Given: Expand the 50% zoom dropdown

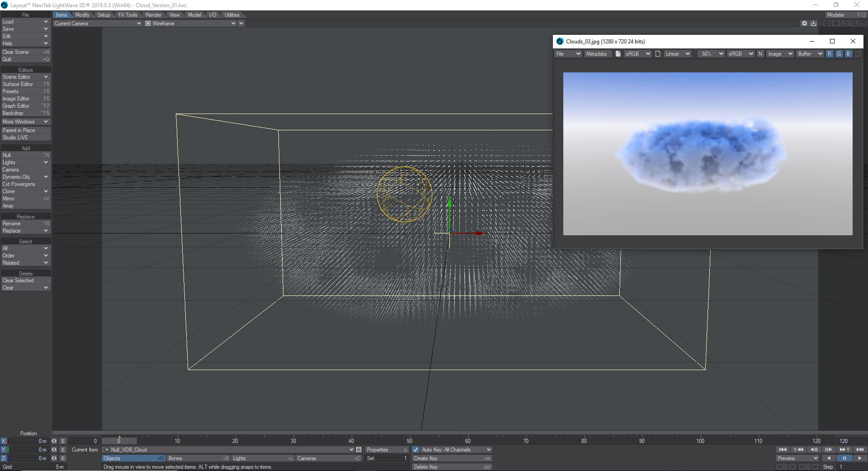Looking at the screenshot, I should (x=710, y=54).
